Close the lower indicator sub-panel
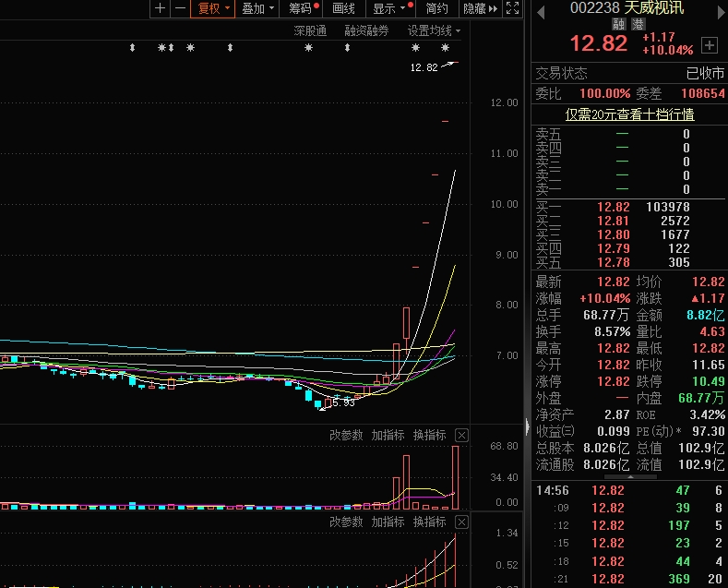Image resolution: width=728 pixels, height=588 pixels. click(x=462, y=522)
